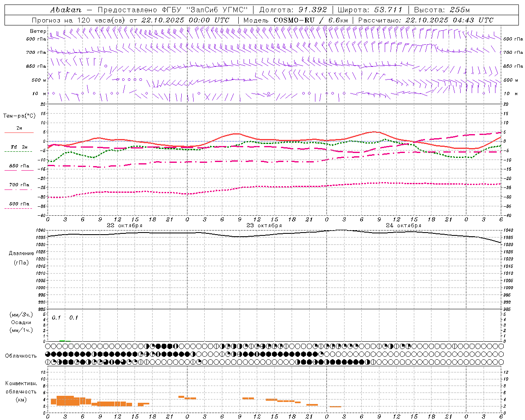The image size is (525, 420).
Task: Click the "Давление" pressure panel label
Action: click(x=21, y=253)
